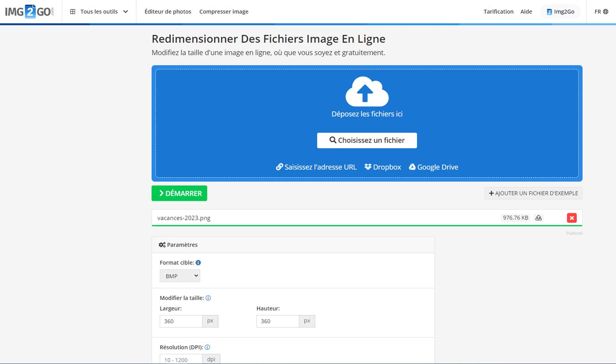The height and width of the screenshot is (364, 616).
Task: Start conversion with DÉMARRER
Action: tap(179, 193)
